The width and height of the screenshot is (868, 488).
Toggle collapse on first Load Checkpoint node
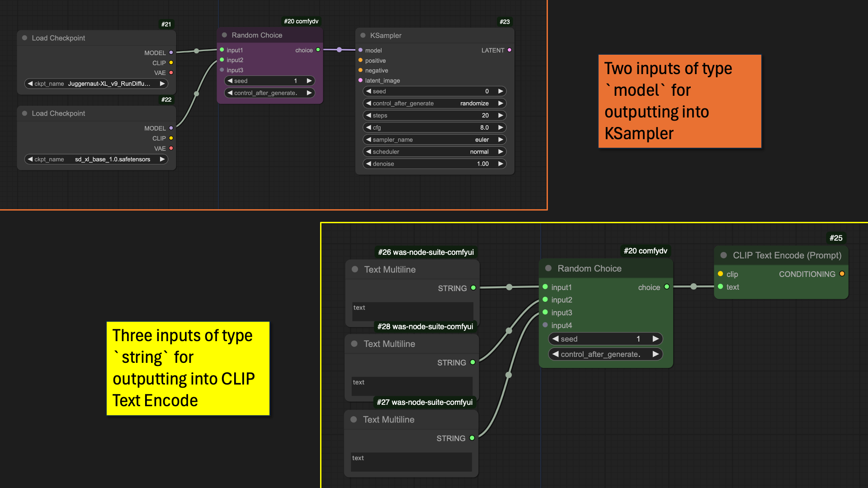24,38
